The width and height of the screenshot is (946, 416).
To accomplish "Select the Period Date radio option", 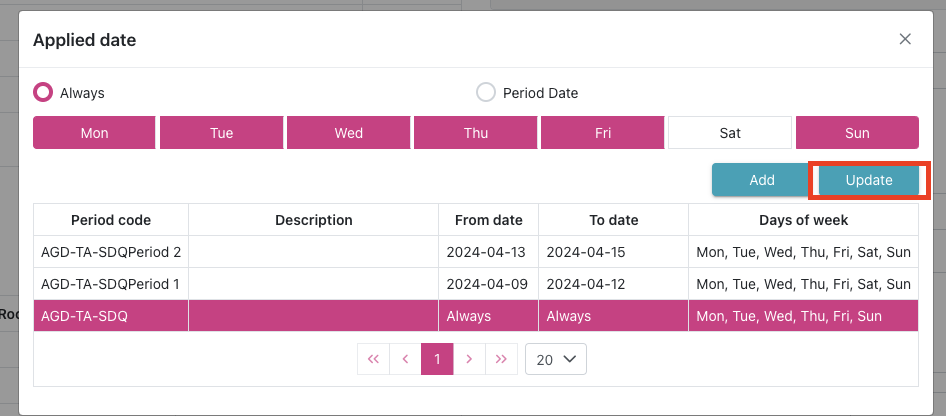I will point(486,93).
